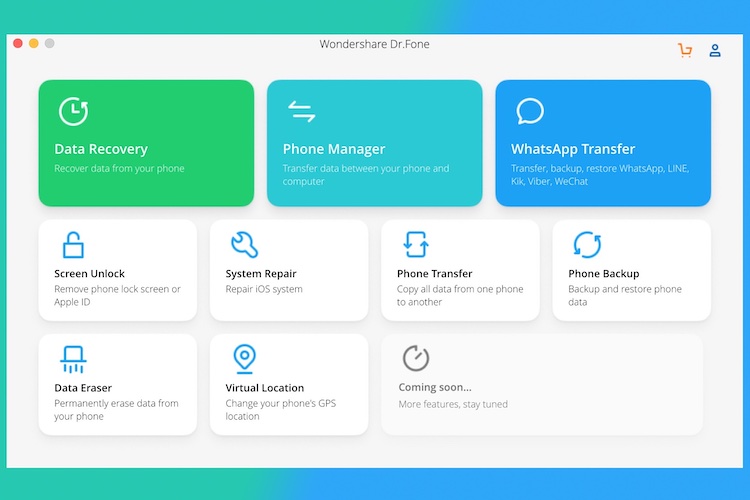750x500 pixels.
Task: Click the WhatsApp Transfer chat bubble icon
Action: coord(529,111)
